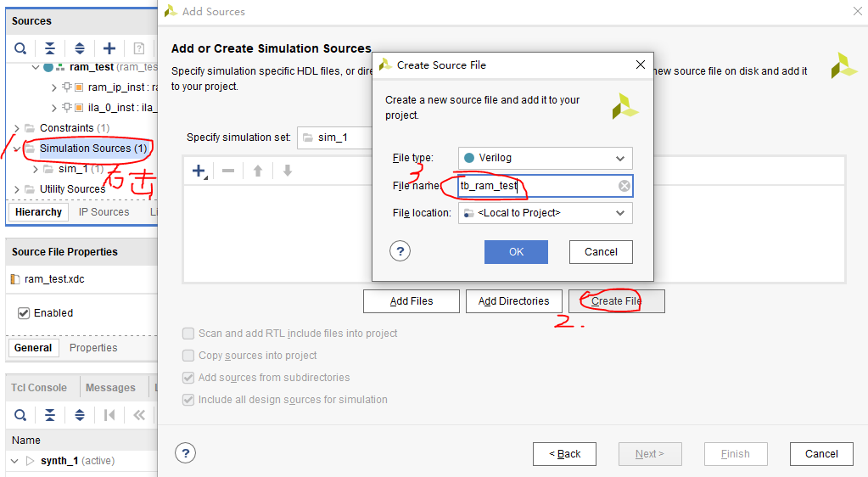Click the Name column header in runs table

[26, 441]
